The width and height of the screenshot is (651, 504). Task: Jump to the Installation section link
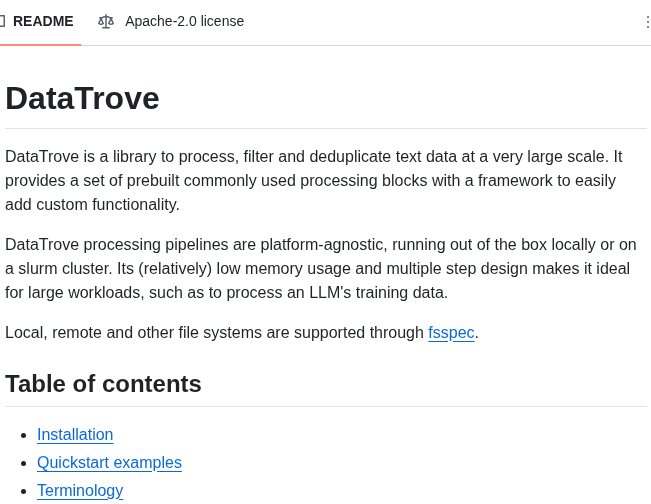[75, 434]
